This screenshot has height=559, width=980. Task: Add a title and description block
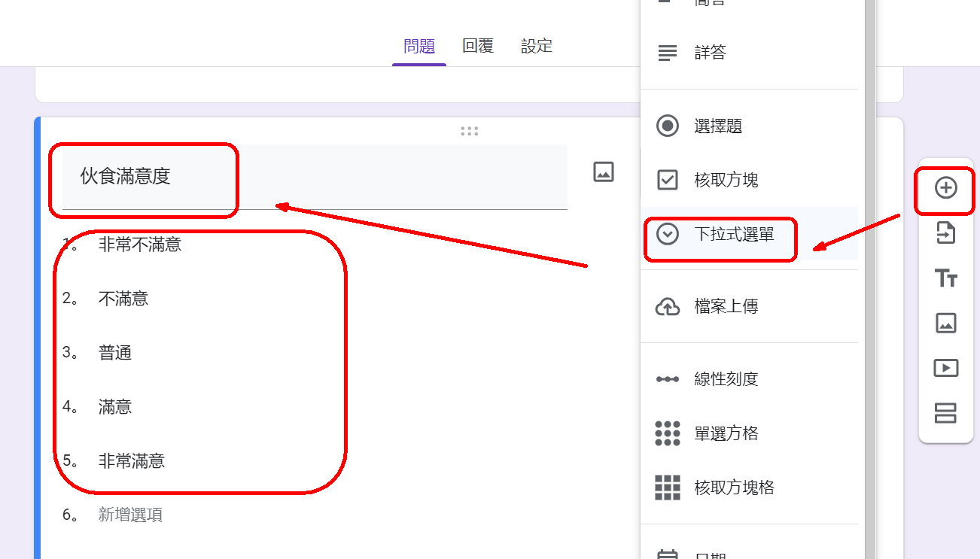click(945, 278)
